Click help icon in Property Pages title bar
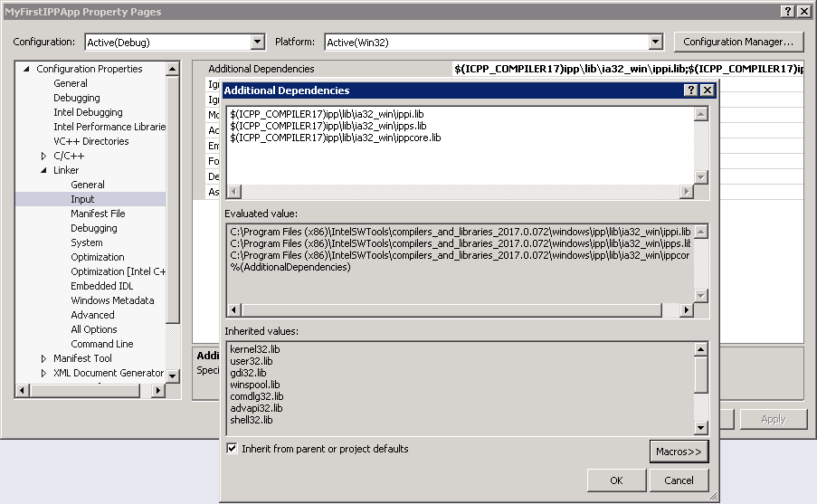The height and width of the screenshot is (504, 817). (x=788, y=10)
